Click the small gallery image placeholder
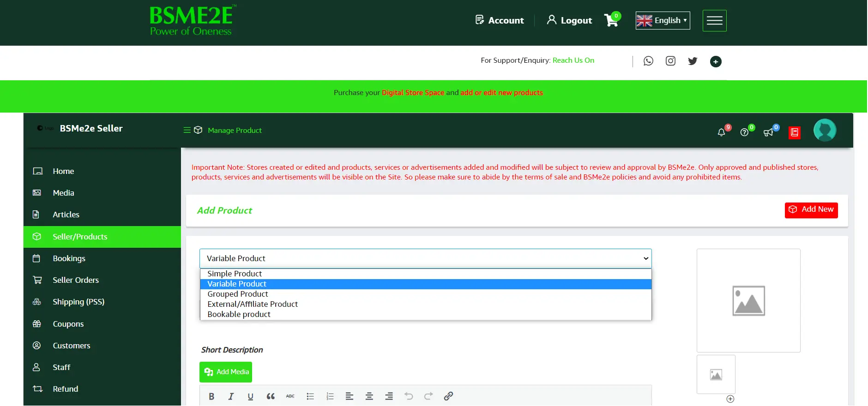 click(x=716, y=374)
